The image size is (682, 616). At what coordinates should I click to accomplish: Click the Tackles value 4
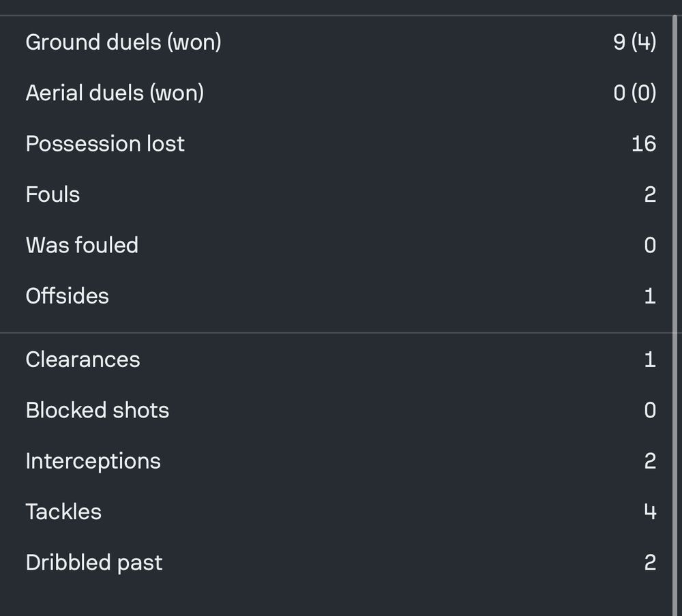[x=650, y=512]
